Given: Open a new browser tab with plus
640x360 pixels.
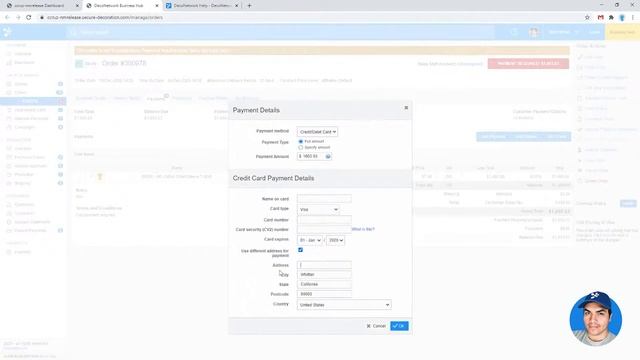Looking at the screenshot, I should [x=249, y=6].
